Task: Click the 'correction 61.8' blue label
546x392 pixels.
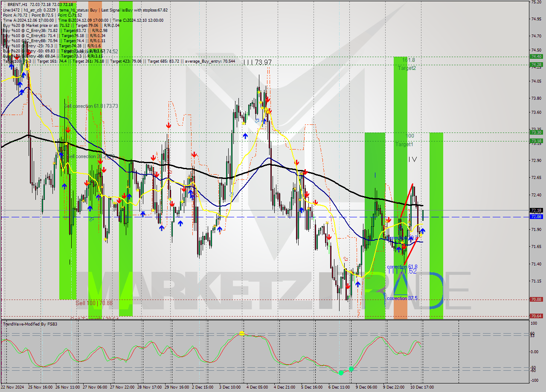Action: (402, 267)
